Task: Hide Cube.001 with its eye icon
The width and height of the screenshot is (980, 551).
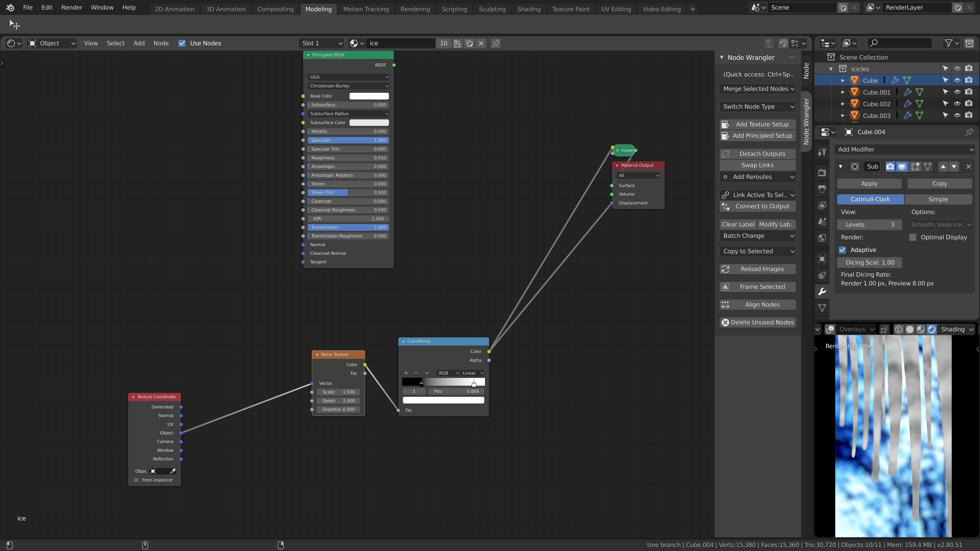Action: [957, 92]
